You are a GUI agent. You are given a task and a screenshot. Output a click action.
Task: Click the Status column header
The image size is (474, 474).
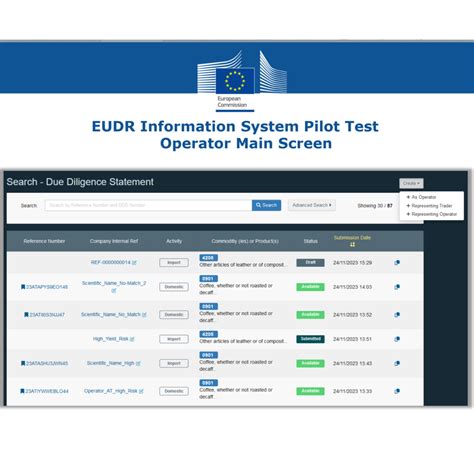tap(310, 241)
